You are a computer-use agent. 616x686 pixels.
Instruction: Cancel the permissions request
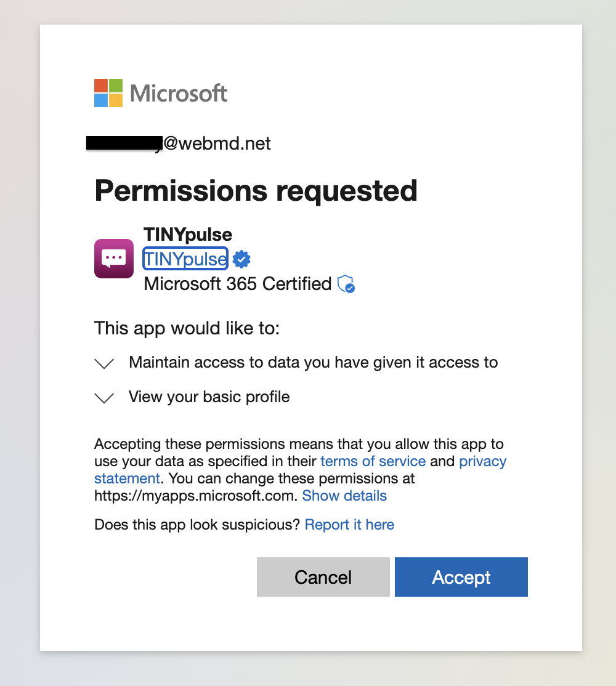point(323,577)
